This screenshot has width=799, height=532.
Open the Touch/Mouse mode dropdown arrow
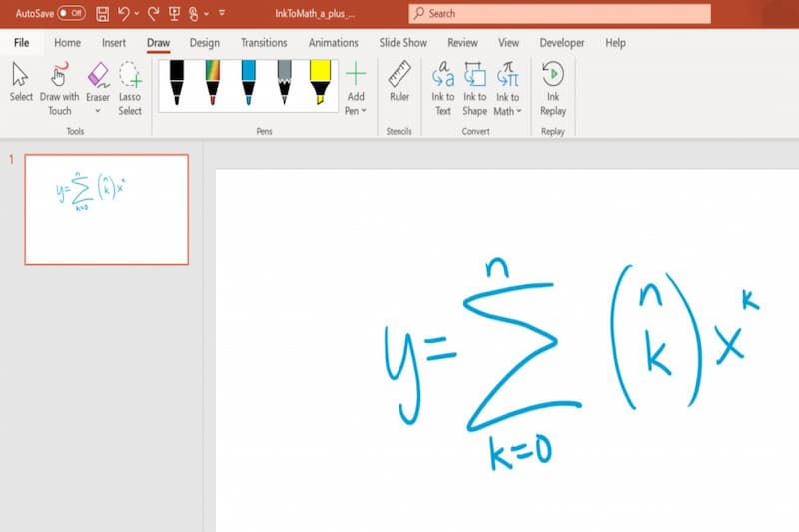(x=206, y=14)
